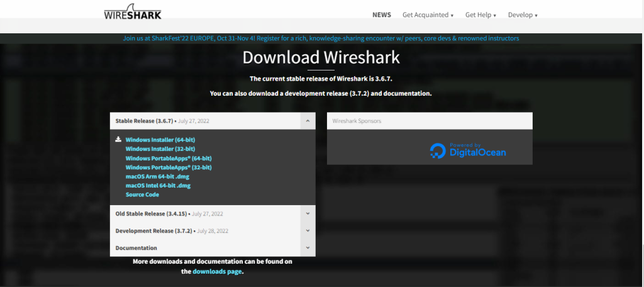The height and width of the screenshot is (287, 644).
Task: Click the download arrow icon beside Windows Installer
Action: [118, 139]
